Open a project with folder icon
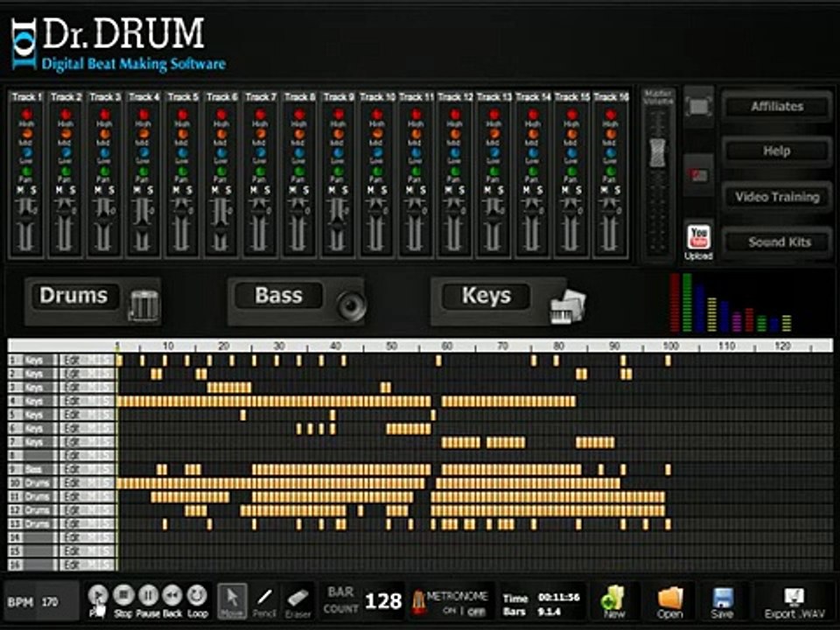840x630 pixels. pos(669,601)
